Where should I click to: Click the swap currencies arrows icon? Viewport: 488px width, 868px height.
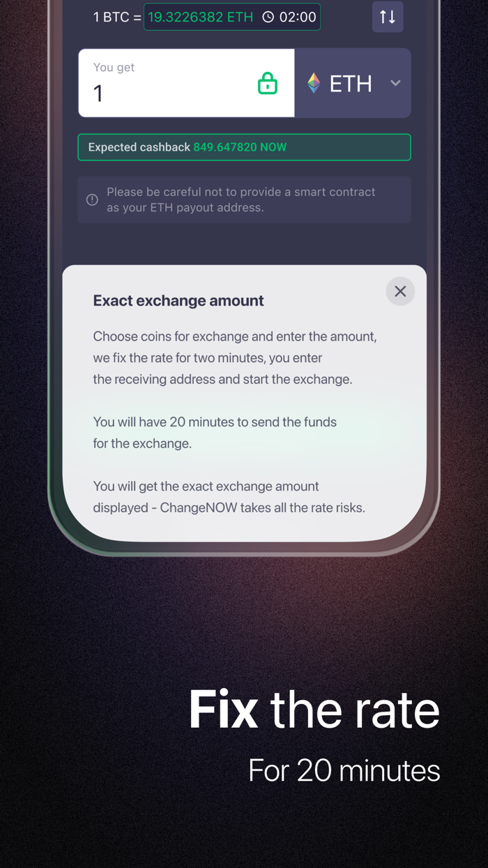tap(388, 17)
